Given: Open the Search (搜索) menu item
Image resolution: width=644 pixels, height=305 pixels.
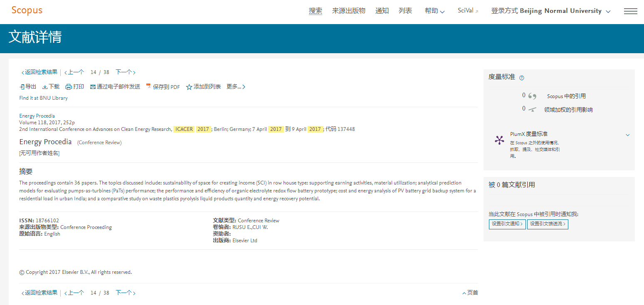Looking at the screenshot, I should click(315, 11).
